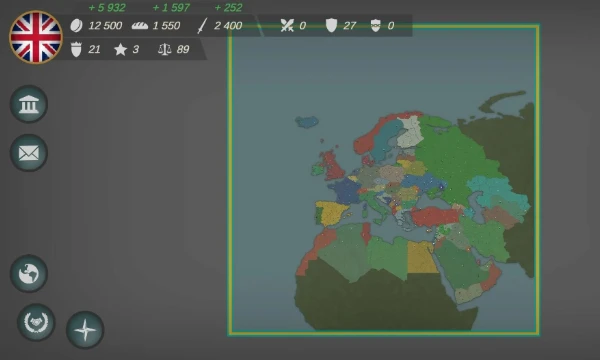Image resolution: width=600 pixels, height=360 pixels.
Task: Open the mail envelope messages button
Action: 29,153
